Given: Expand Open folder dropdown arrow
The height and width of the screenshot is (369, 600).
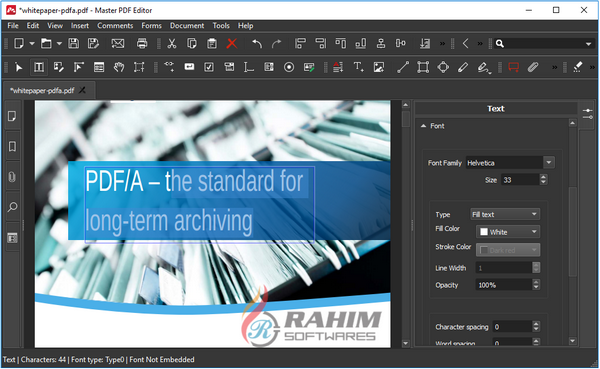Looking at the screenshot, I should click(59, 44).
